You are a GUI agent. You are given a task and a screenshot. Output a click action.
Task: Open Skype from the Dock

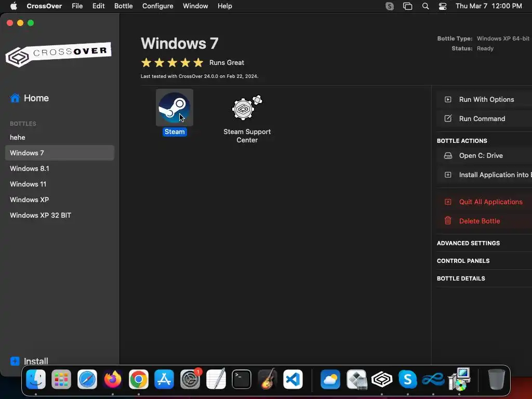click(407, 379)
